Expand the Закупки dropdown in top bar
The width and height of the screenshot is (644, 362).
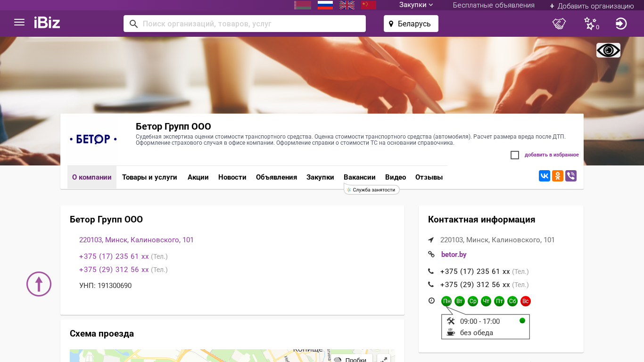click(416, 5)
